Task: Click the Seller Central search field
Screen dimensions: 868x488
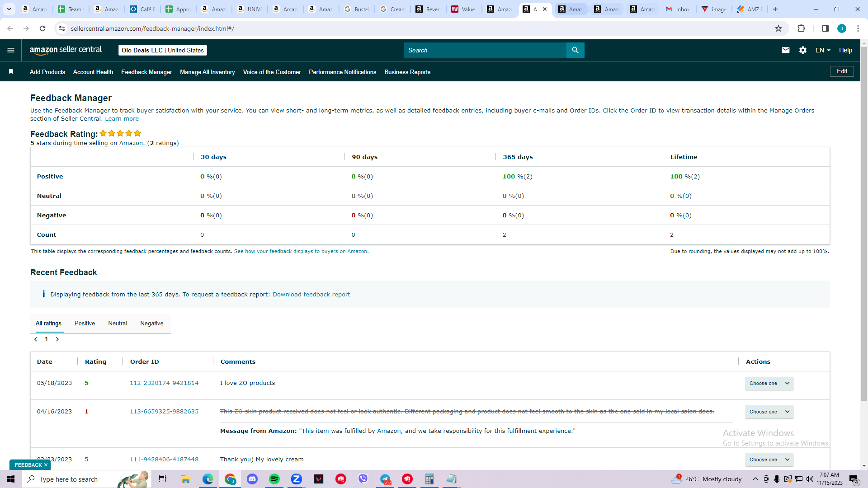Action: click(x=485, y=50)
